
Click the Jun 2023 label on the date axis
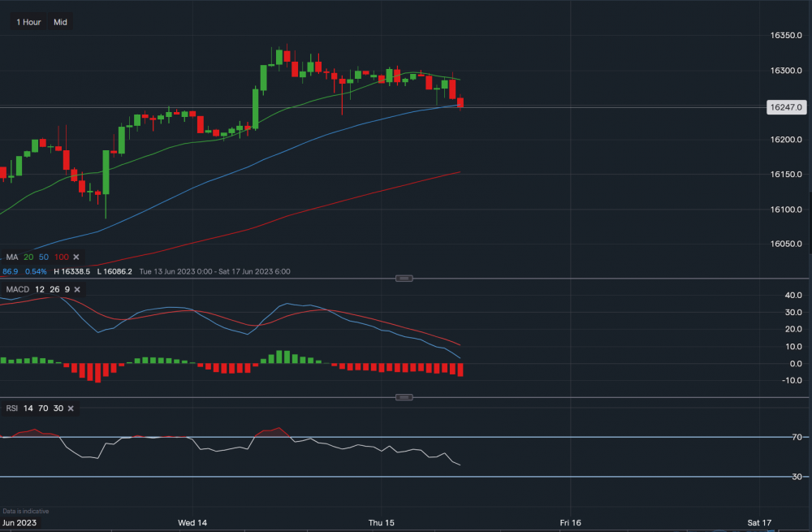[20, 523]
